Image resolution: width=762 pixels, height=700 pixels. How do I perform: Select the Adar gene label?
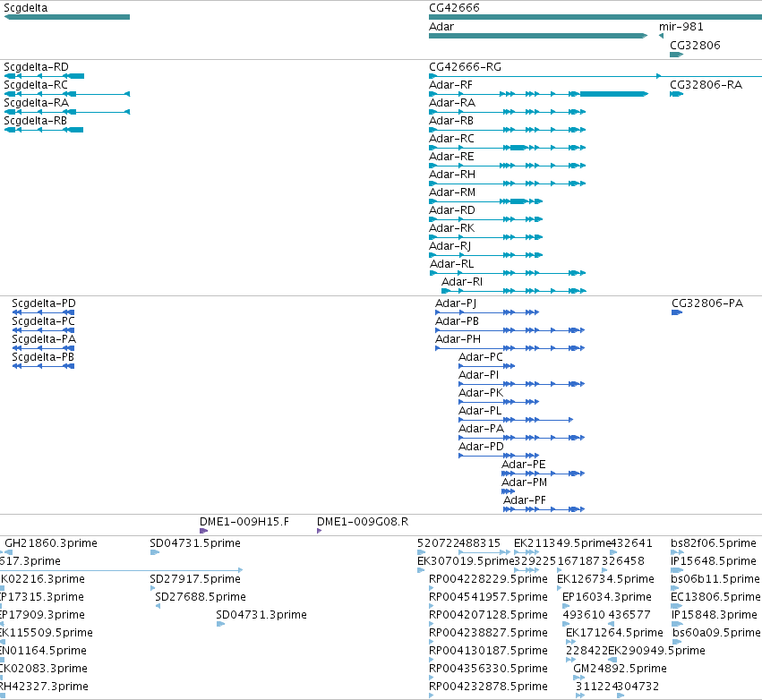(441, 27)
